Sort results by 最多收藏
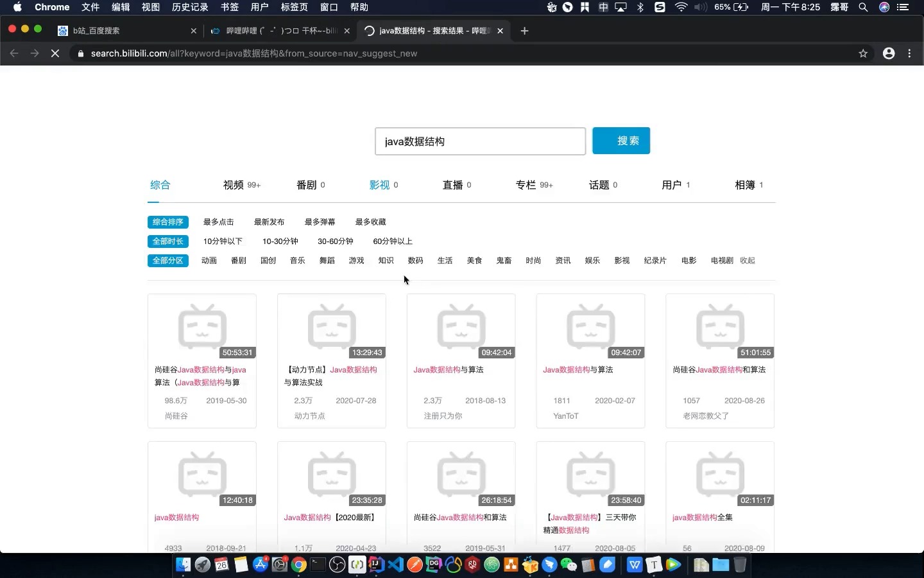 (x=370, y=222)
